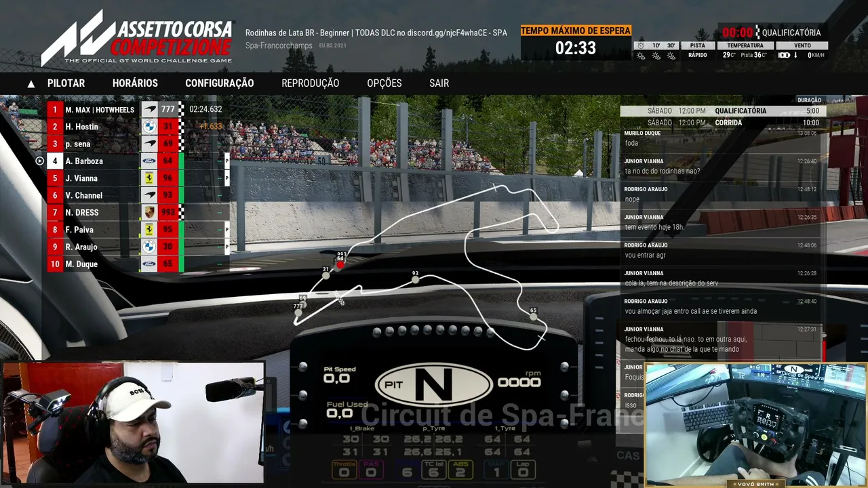
Task: Open the HORÁRIOS menu
Action: (x=135, y=83)
